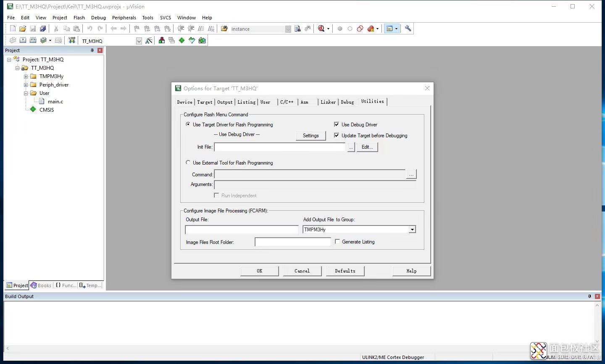Switch to the Linker tab

coord(328,102)
